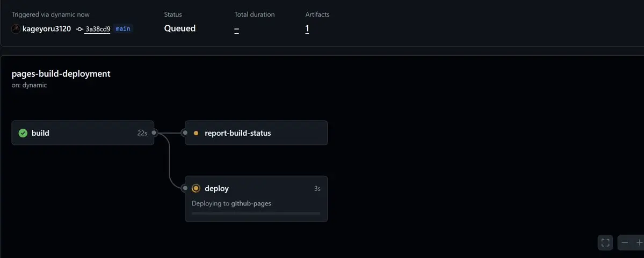Open kageyoru3120 user avatar
The height and width of the screenshot is (258, 644).
(x=16, y=29)
